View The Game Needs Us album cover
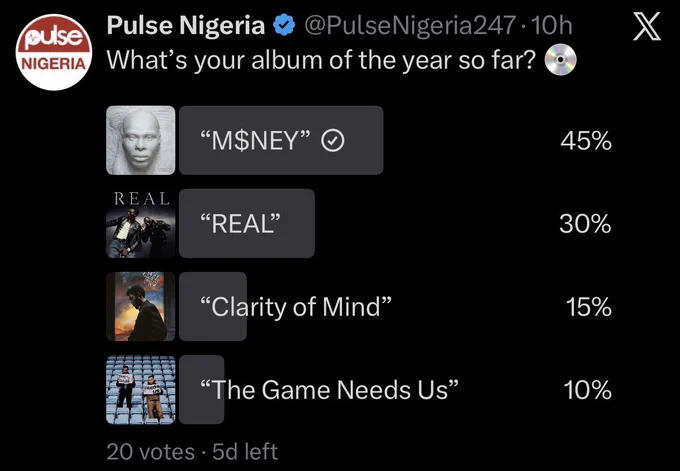Viewport: 680px width, 471px height. (x=141, y=389)
